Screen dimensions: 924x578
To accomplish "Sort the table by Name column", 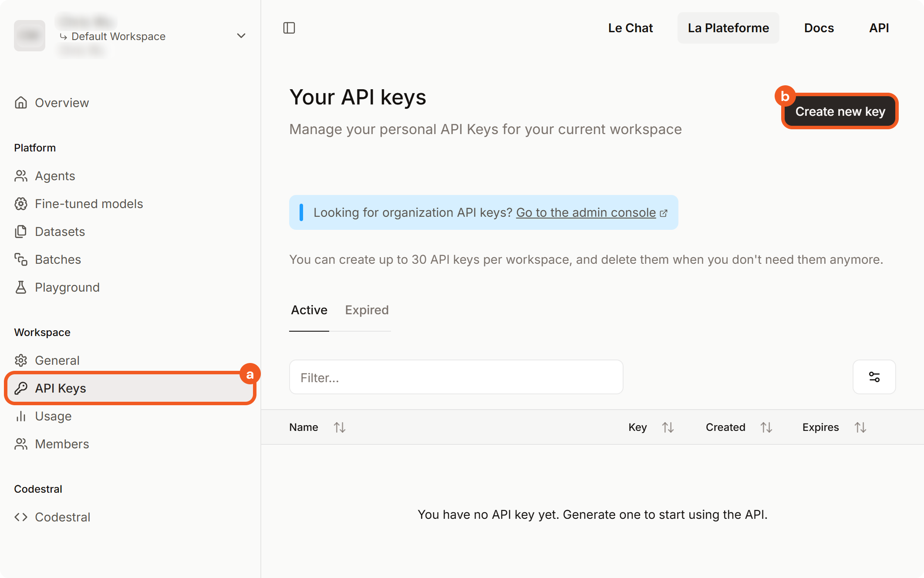I will point(340,427).
